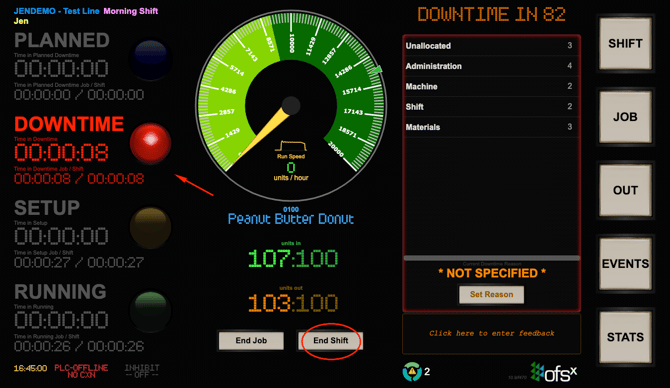The height and width of the screenshot is (388, 670).
Task: Click the RUNNING state heading
Action: pyautogui.click(x=60, y=292)
